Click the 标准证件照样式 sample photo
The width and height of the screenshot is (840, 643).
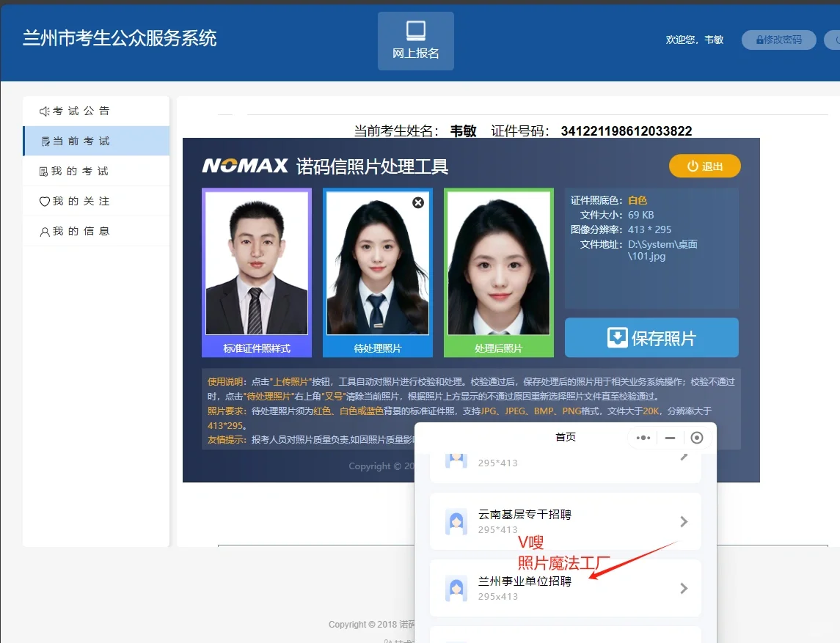coord(257,263)
